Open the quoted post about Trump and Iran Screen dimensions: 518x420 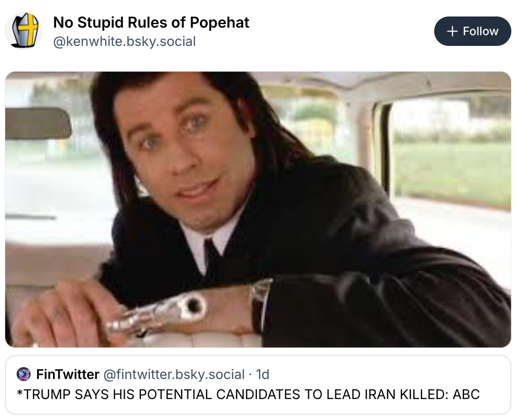[259, 384]
